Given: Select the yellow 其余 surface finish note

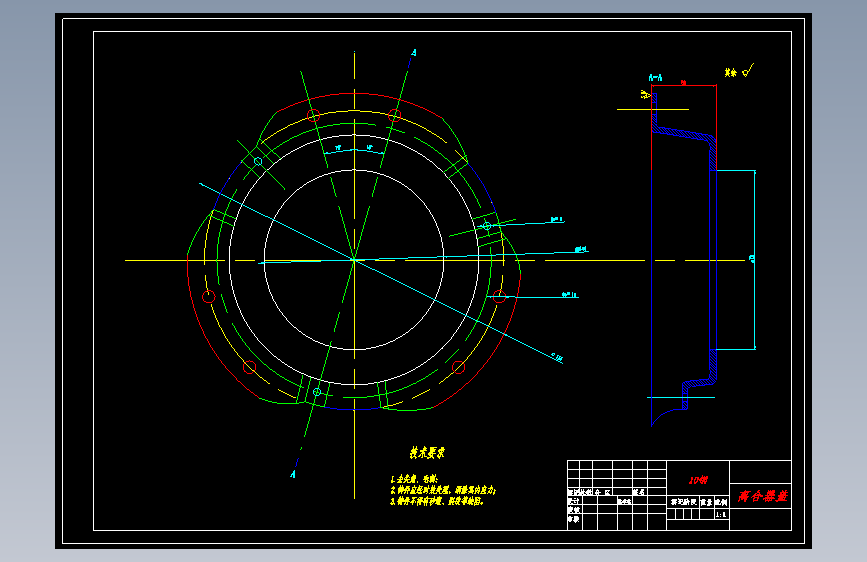Looking at the screenshot, I should (731, 72).
